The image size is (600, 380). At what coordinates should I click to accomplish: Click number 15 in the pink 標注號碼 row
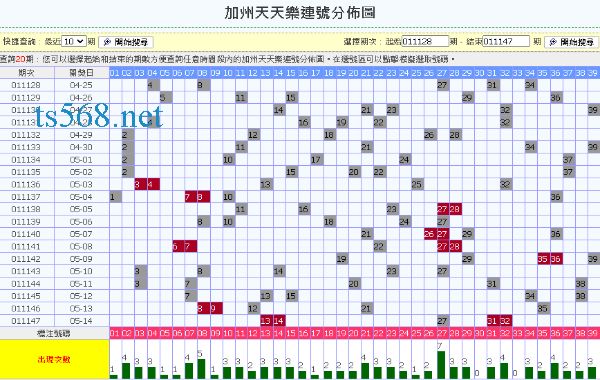click(x=291, y=333)
